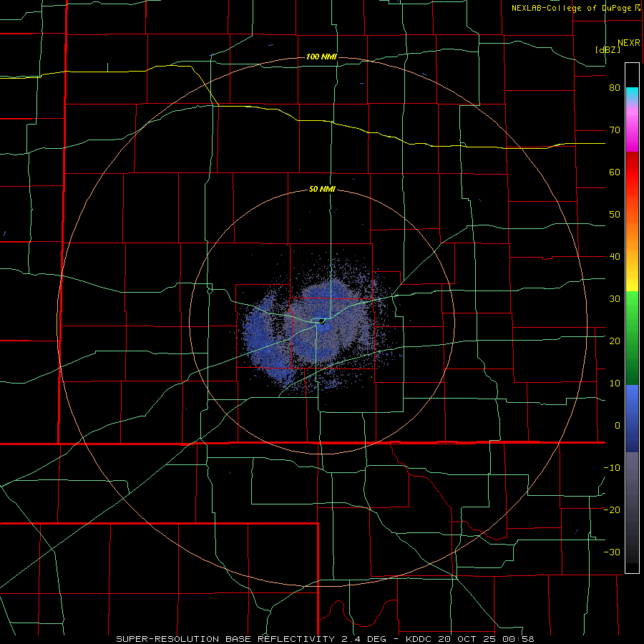This screenshot has height=644, width=644.
Task: Click the NEXR label above the color scale
Action: point(628,43)
